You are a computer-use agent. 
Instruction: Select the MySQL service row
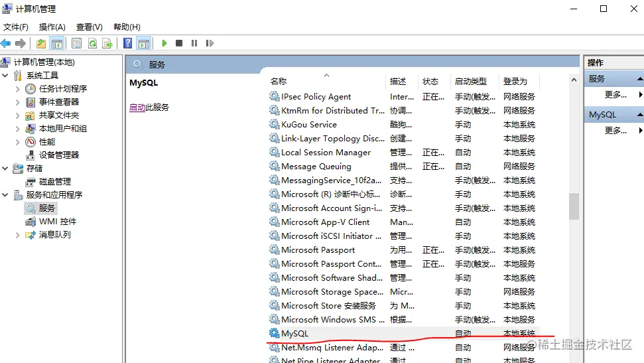403,333
